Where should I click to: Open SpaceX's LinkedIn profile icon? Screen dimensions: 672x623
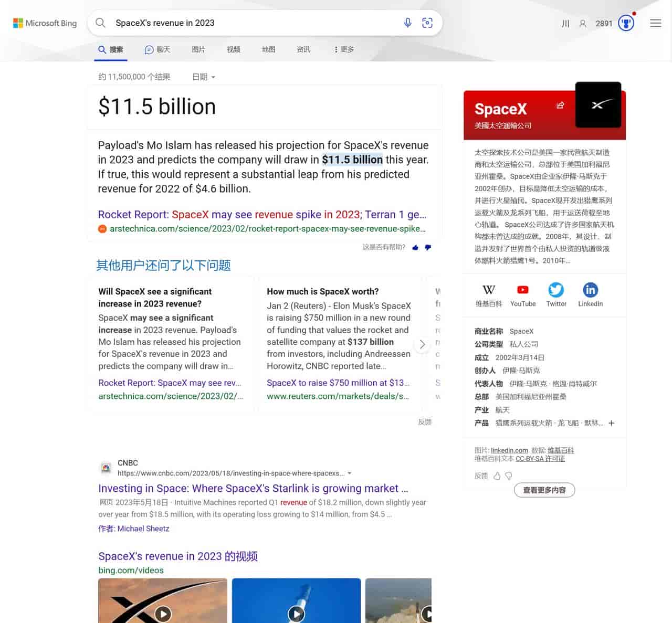pos(590,290)
